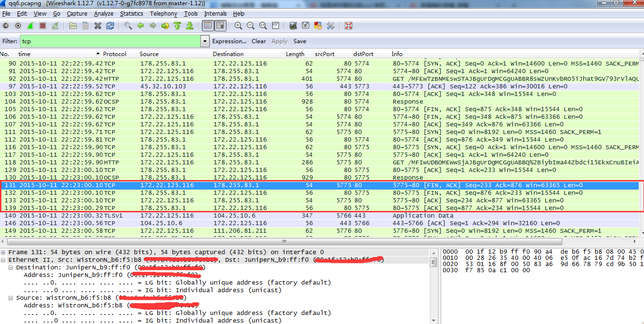
Task: Open the Capture menu
Action: click(77, 14)
